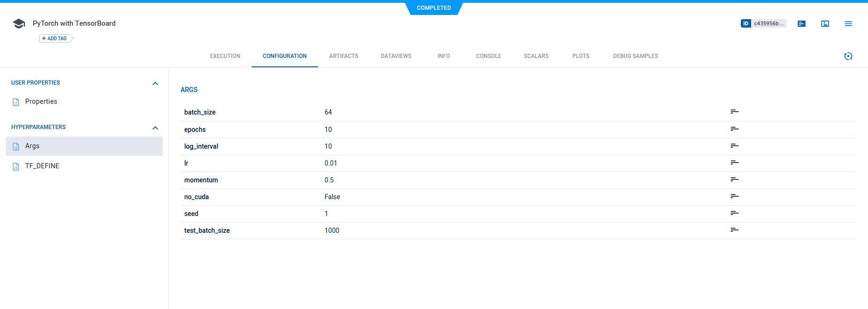This screenshot has width=868, height=309.
Task: Click the description icon for test_batch_size row
Action: tap(734, 230)
